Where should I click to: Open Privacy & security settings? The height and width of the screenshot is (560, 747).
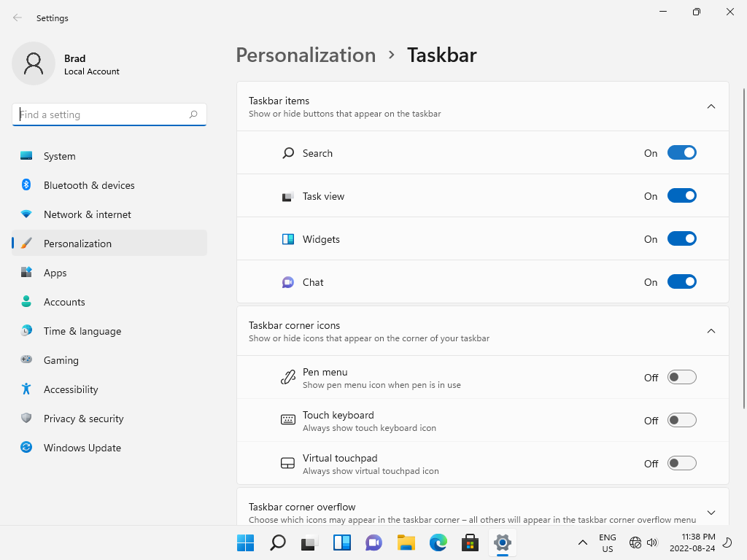pyautogui.click(x=109, y=418)
